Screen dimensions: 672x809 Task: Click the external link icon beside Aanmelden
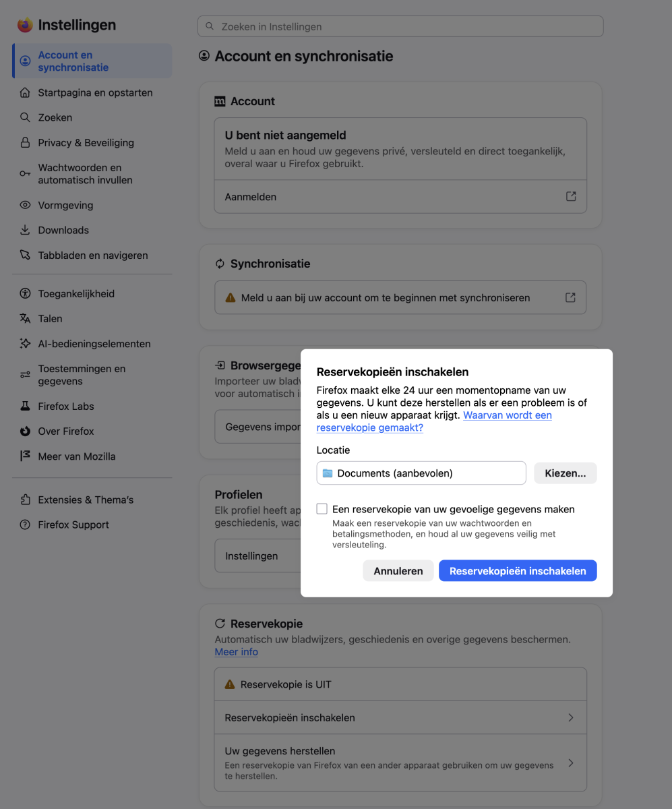(x=571, y=196)
